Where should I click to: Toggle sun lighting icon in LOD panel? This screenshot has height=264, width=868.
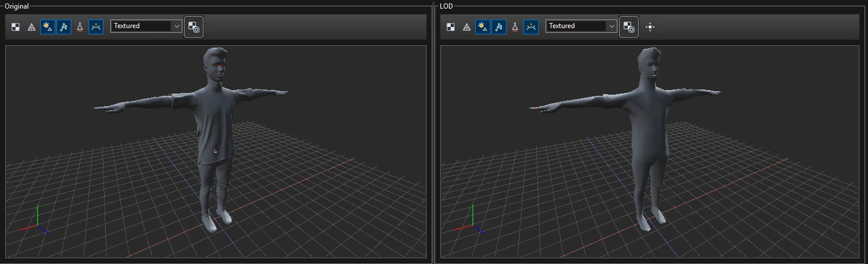(x=483, y=27)
